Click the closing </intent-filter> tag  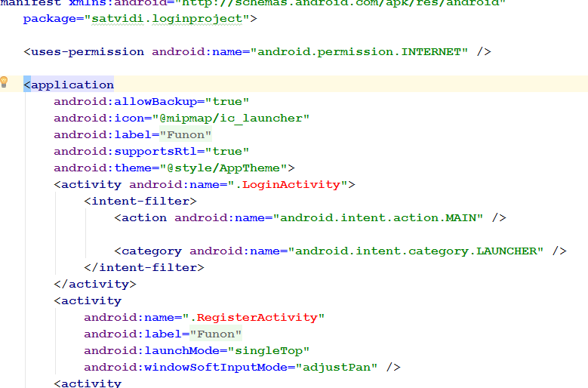coord(143,267)
